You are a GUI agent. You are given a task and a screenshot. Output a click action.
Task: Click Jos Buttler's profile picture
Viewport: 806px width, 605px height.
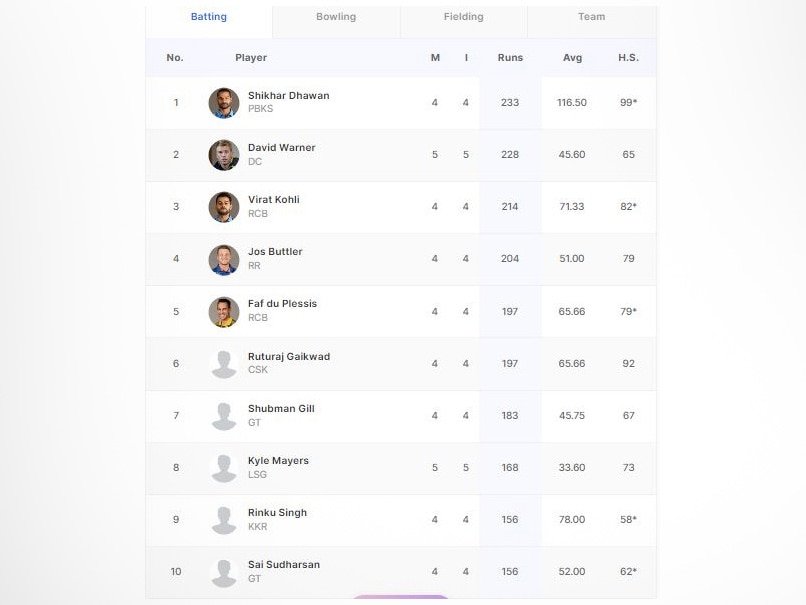tap(224, 259)
